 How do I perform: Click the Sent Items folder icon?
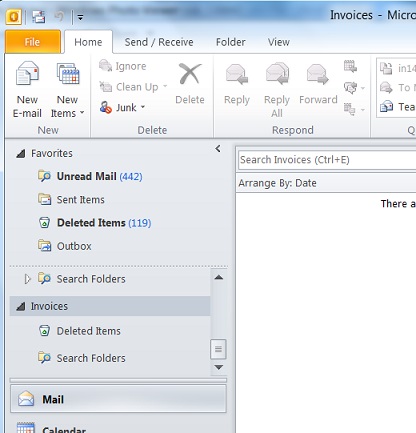click(x=44, y=199)
